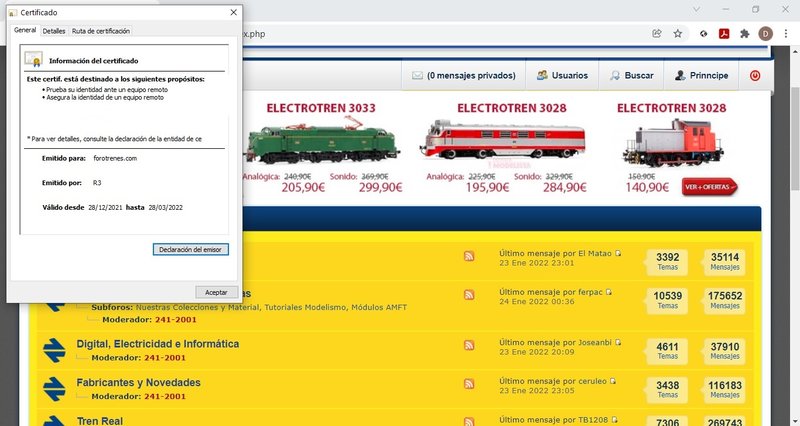Open the Buscar menu item
Image resolution: width=800 pixels, height=426 pixels.
632,76
